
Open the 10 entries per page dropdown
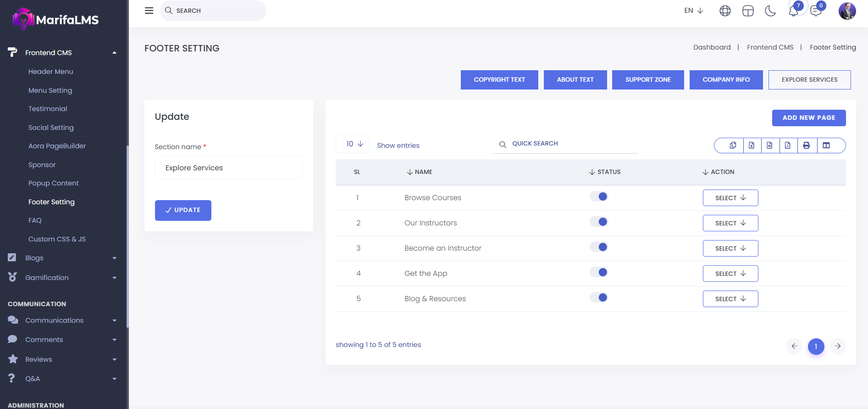(x=354, y=144)
